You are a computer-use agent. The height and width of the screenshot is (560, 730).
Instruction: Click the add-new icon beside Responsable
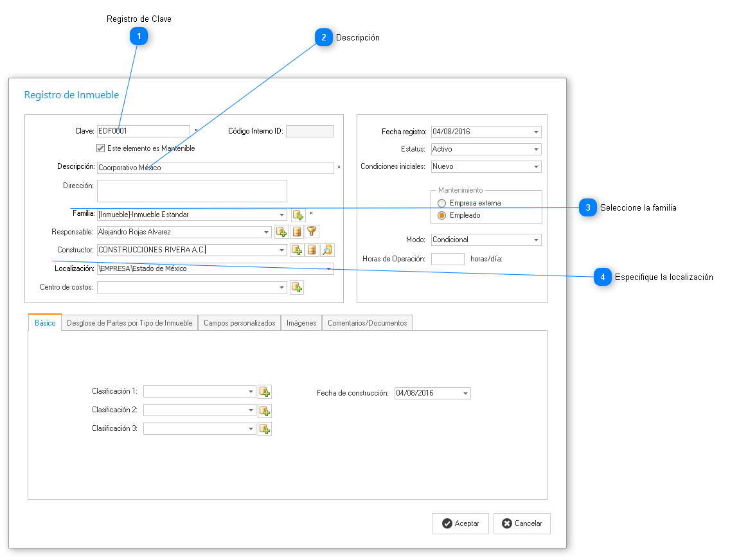click(x=281, y=232)
